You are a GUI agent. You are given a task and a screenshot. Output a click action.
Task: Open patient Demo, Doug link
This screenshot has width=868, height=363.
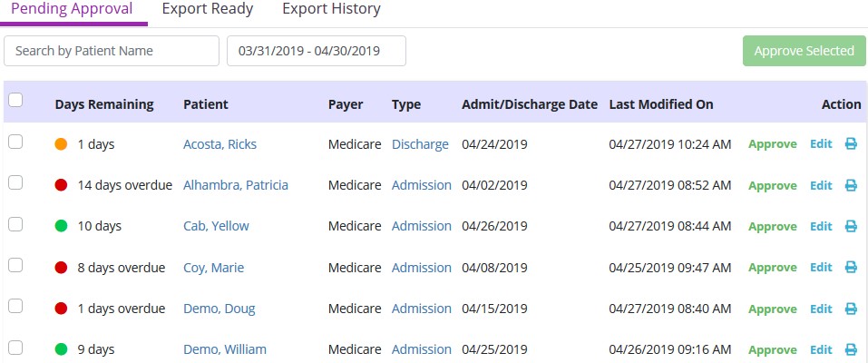click(x=219, y=309)
